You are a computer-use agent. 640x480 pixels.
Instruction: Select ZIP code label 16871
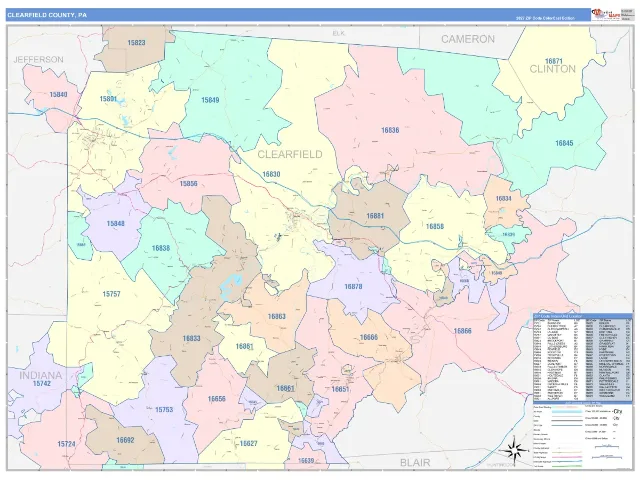[554, 61]
